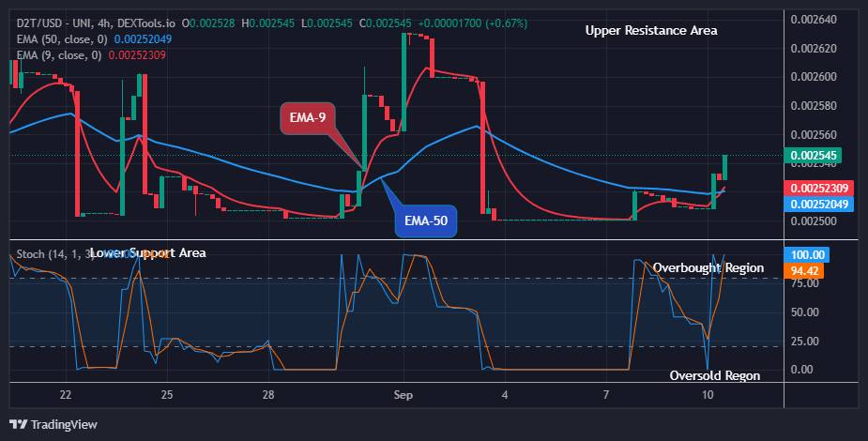Click the TradingView logo
This screenshot has height=441, width=868.
pyautogui.click(x=53, y=424)
